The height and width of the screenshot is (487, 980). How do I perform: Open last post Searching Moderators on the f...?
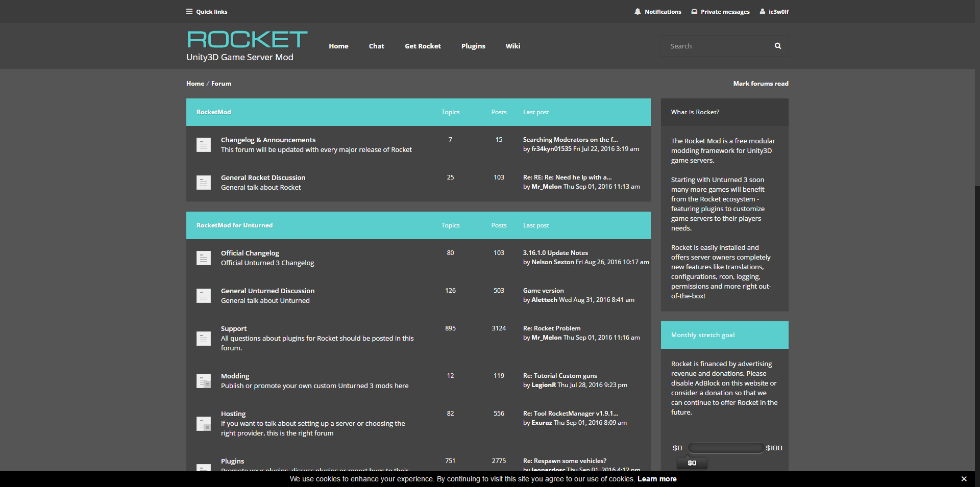click(x=570, y=140)
